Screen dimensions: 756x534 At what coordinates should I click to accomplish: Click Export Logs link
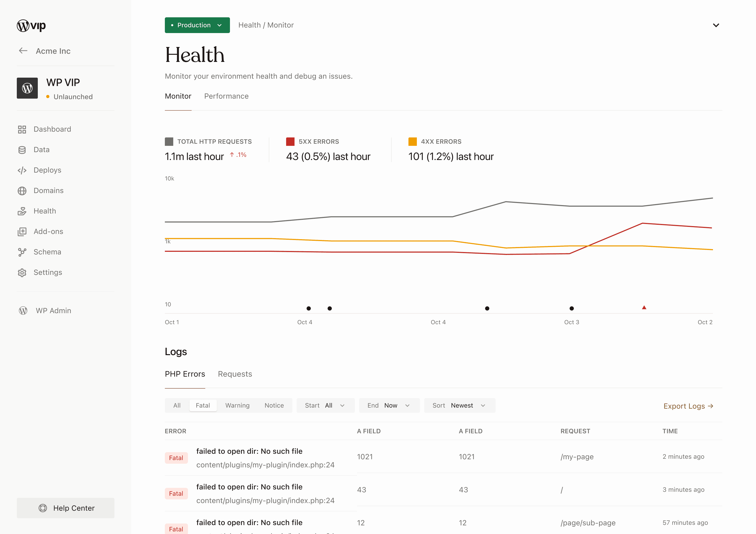[688, 406]
